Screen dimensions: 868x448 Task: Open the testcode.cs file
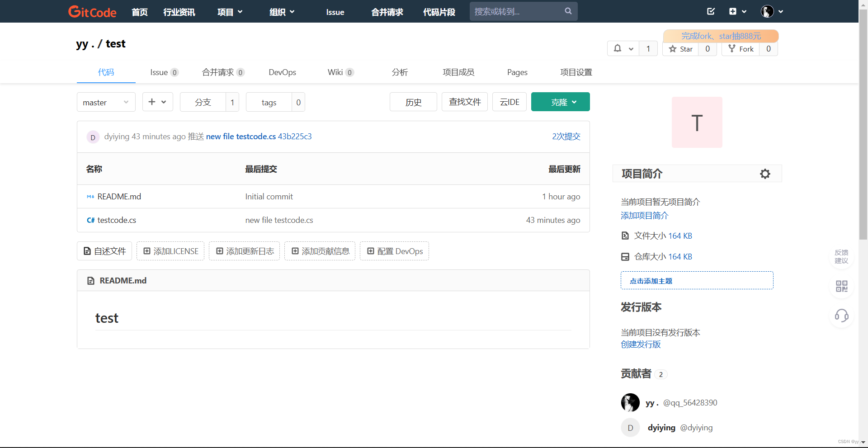click(x=117, y=220)
